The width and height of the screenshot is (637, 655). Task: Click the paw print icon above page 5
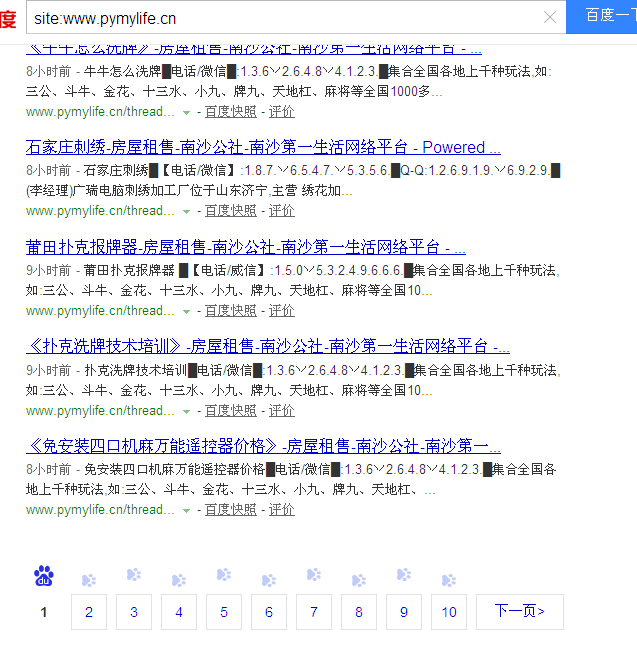pyautogui.click(x=224, y=574)
